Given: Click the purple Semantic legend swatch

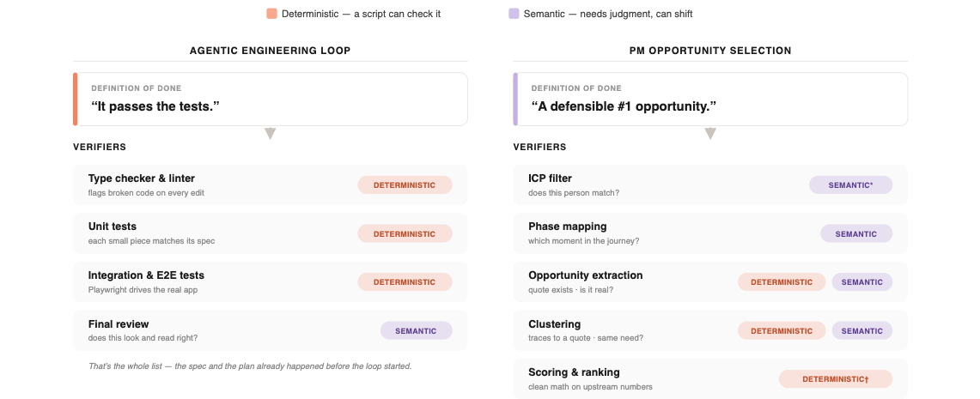Looking at the screenshot, I should [514, 14].
